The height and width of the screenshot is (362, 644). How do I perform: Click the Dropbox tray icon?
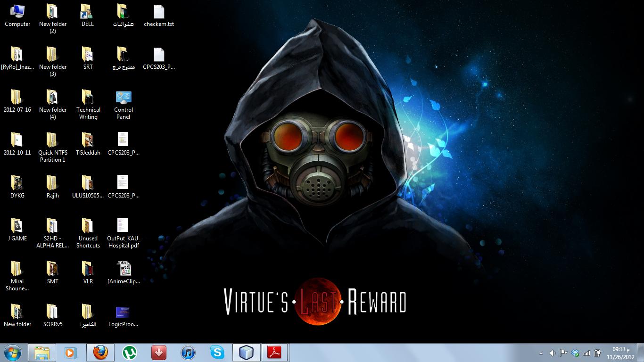575,353
